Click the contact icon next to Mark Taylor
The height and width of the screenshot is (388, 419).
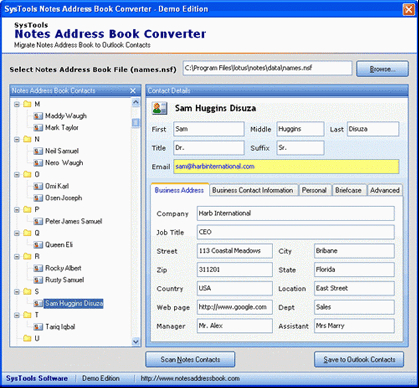point(38,128)
